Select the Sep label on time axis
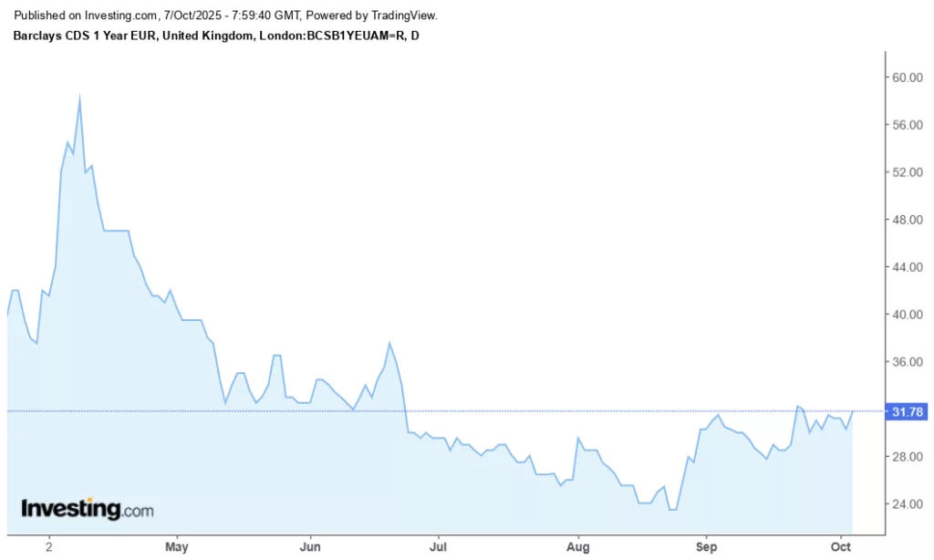934x560 pixels. (x=705, y=549)
